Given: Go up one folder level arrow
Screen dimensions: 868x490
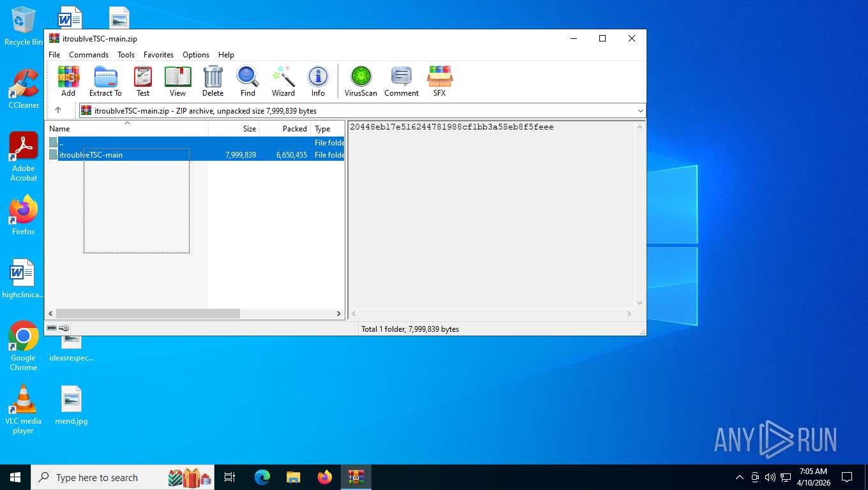Looking at the screenshot, I should tap(58, 110).
